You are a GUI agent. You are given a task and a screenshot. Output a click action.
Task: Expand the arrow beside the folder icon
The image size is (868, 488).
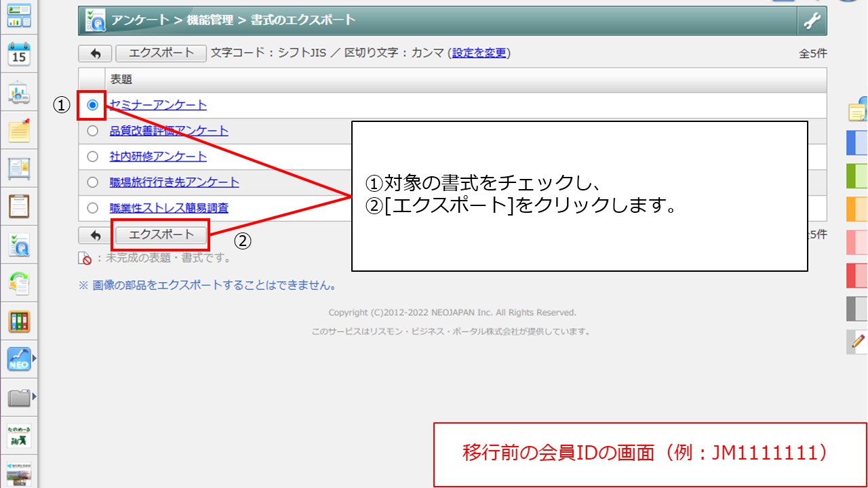click(34, 396)
